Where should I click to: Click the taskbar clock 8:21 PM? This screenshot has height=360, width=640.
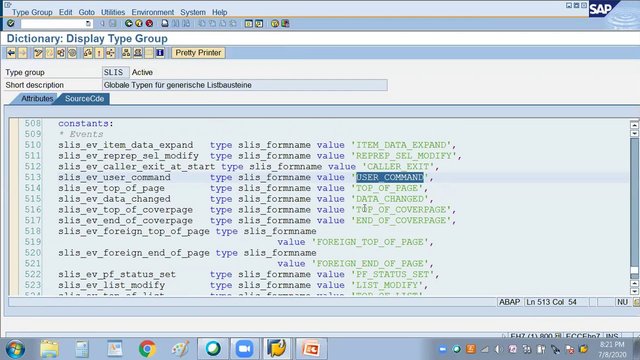(611, 345)
